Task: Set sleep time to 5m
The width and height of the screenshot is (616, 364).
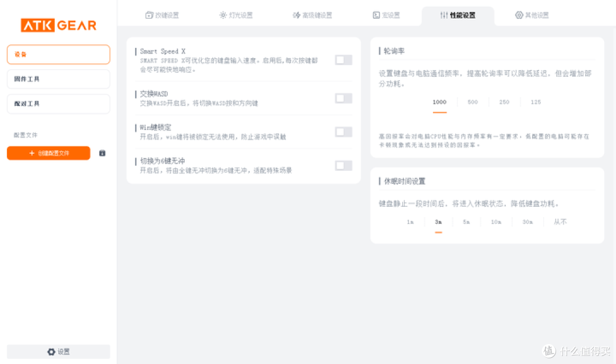Action: pyautogui.click(x=467, y=222)
